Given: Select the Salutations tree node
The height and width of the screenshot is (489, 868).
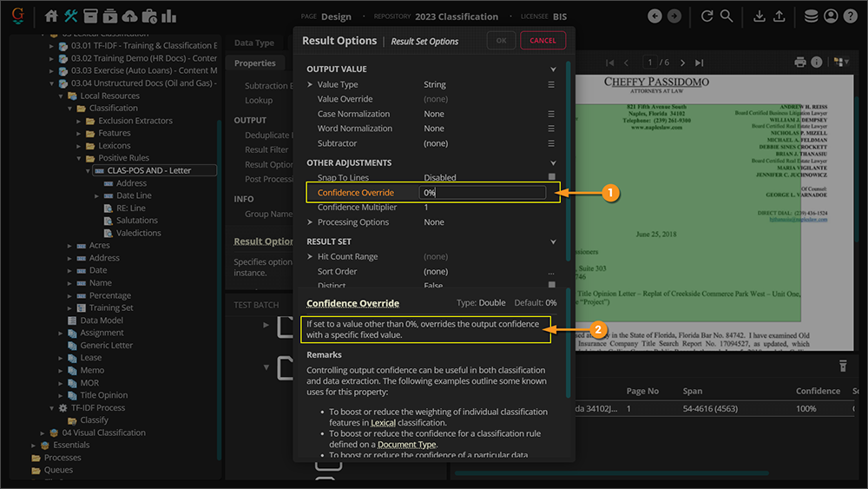Looking at the screenshot, I should pos(137,221).
